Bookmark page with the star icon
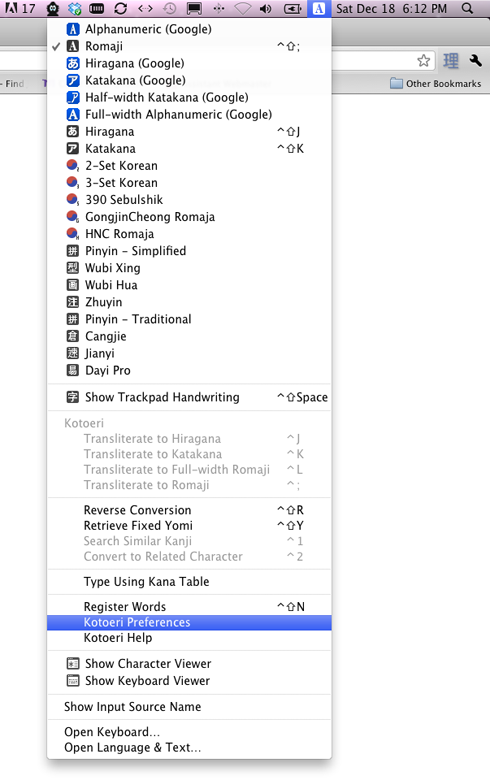Viewport: 490px width, 780px height. point(424,61)
